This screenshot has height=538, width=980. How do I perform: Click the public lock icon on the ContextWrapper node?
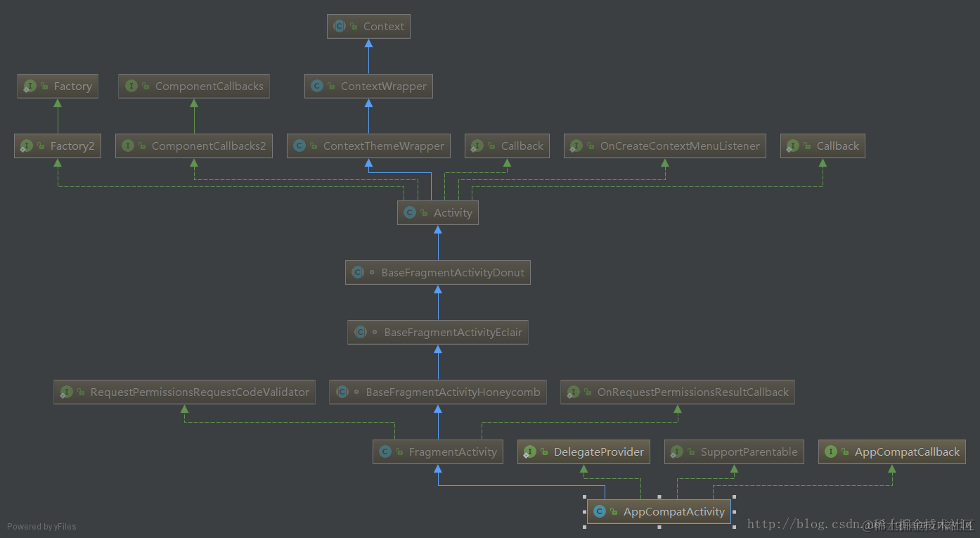332,87
